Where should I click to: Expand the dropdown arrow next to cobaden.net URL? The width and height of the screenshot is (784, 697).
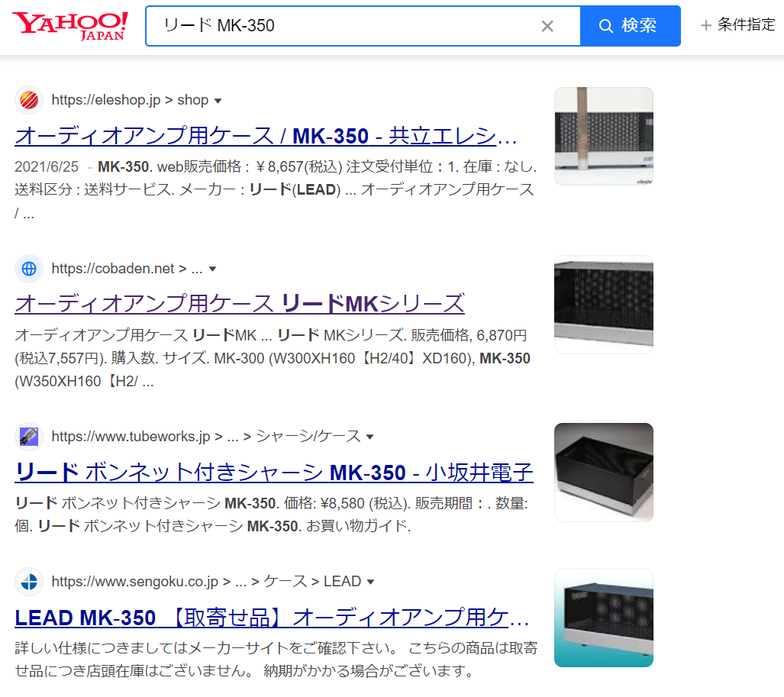(x=212, y=269)
